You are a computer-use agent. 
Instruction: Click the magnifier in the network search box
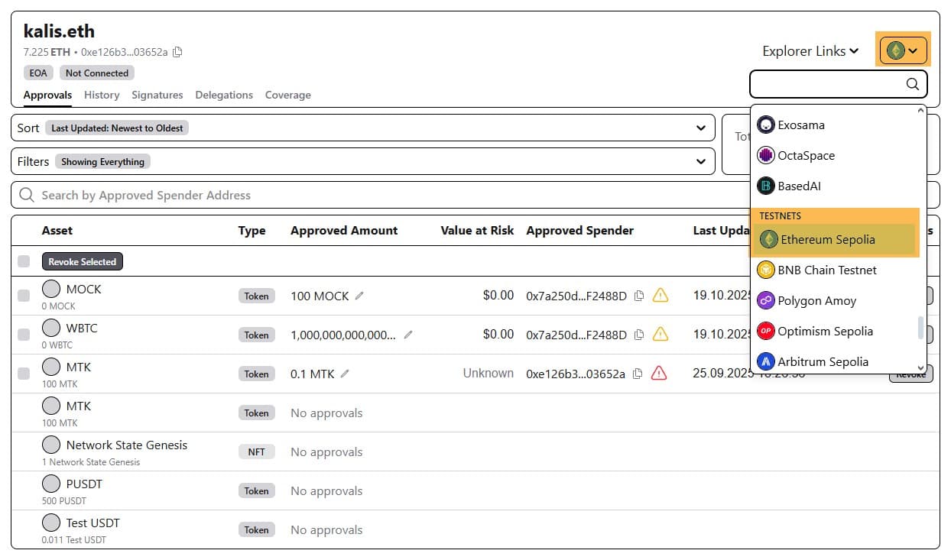pyautogui.click(x=913, y=84)
